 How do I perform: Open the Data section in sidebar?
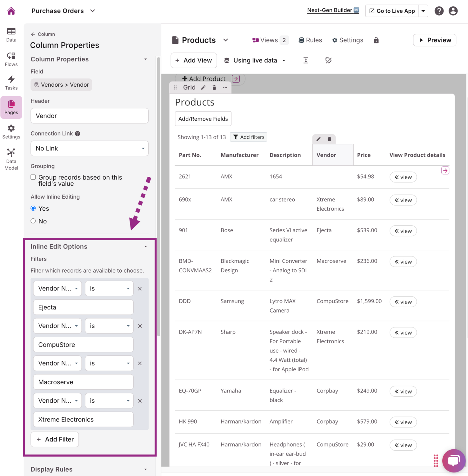[11, 35]
